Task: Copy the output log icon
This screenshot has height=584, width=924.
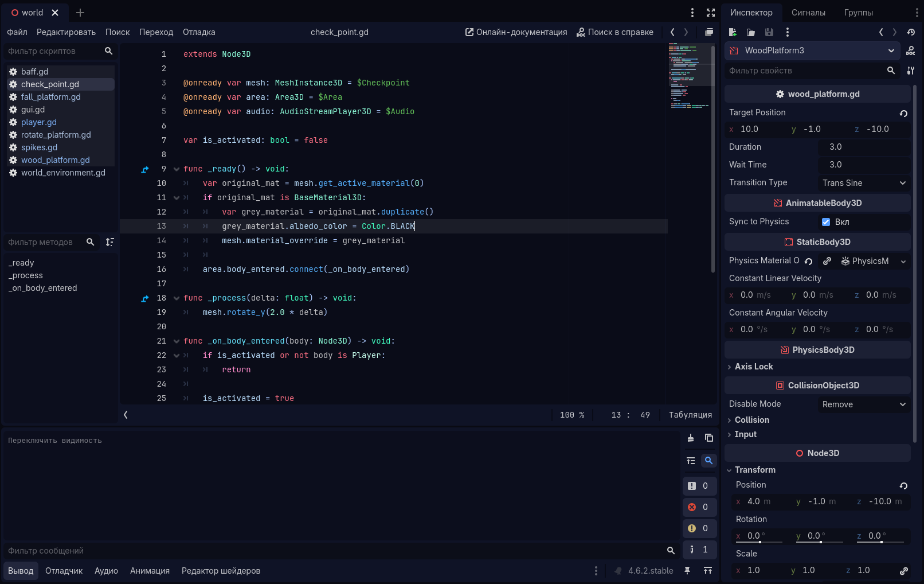Action: (709, 438)
